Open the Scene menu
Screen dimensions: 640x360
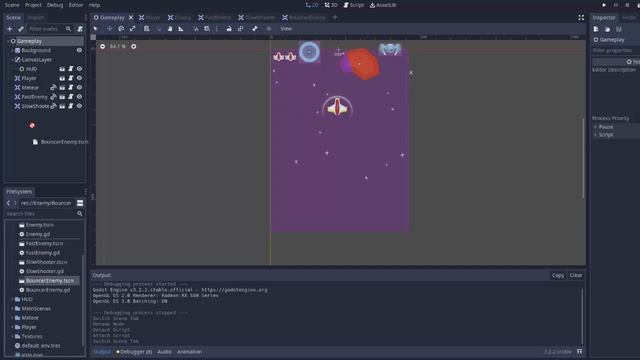12,5
